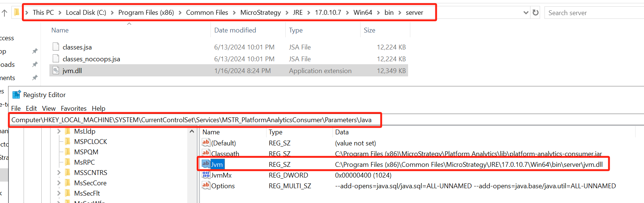Viewport: 644px width, 203px height.
Task: Expand MsSecCore registry key
Action: pyautogui.click(x=59, y=183)
